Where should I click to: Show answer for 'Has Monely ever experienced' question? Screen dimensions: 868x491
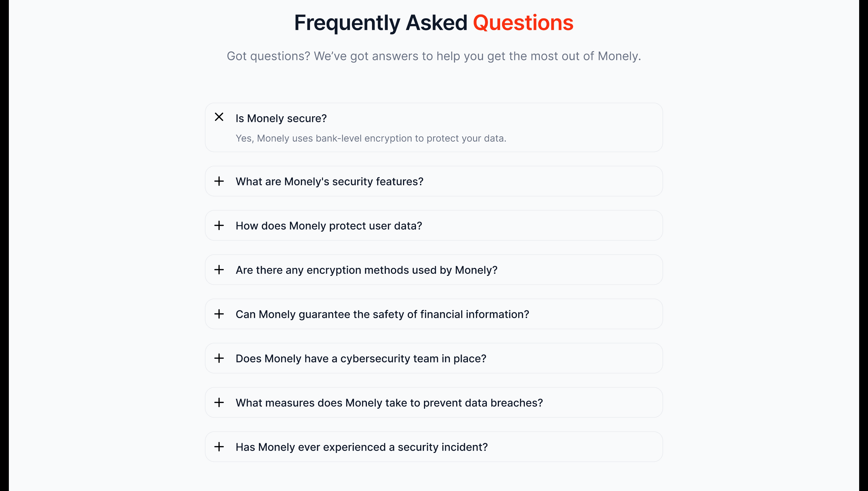[x=361, y=447]
